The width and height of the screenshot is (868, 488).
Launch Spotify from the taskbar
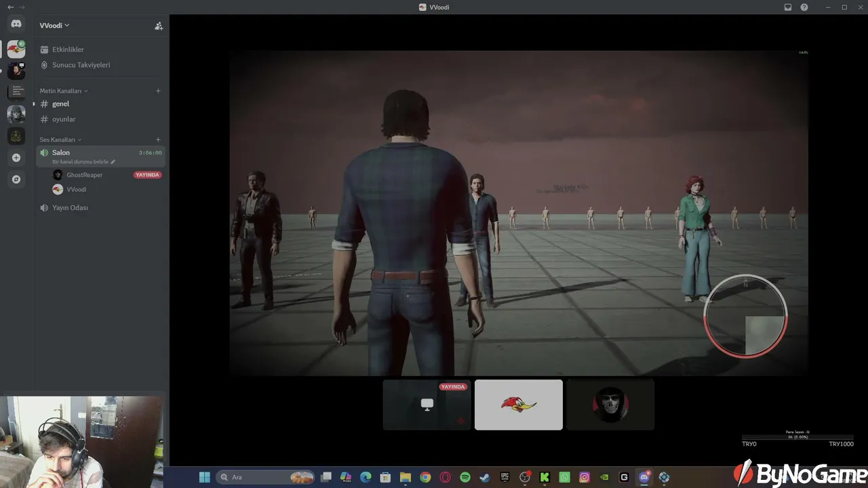click(465, 477)
